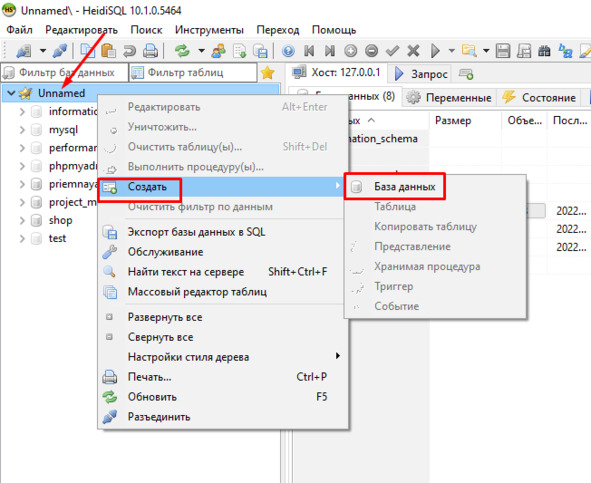Select the test database in tree
This screenshot has height=483, width=591.
57,238
